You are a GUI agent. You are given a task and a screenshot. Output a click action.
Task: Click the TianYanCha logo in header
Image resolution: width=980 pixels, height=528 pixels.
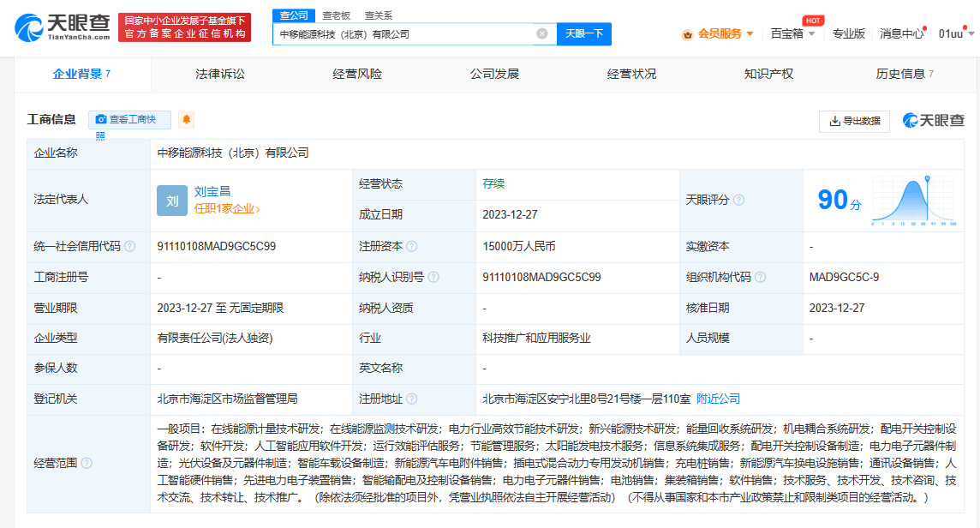[x=63, y=27]
